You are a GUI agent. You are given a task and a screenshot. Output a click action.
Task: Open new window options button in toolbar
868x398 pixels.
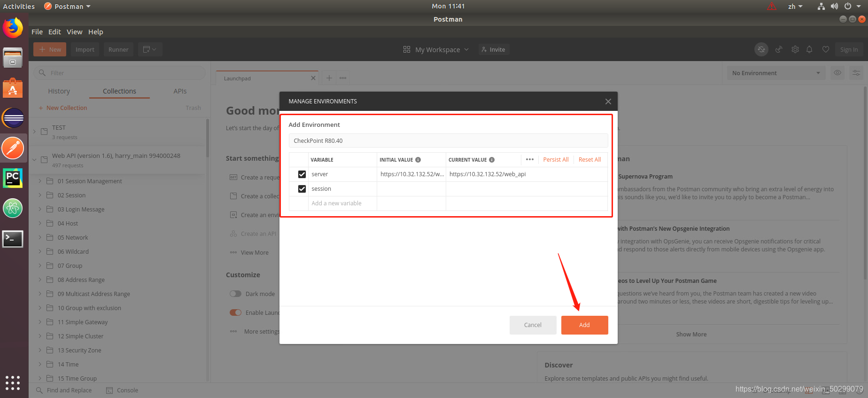pyautogui.click(x=150, y=49)
